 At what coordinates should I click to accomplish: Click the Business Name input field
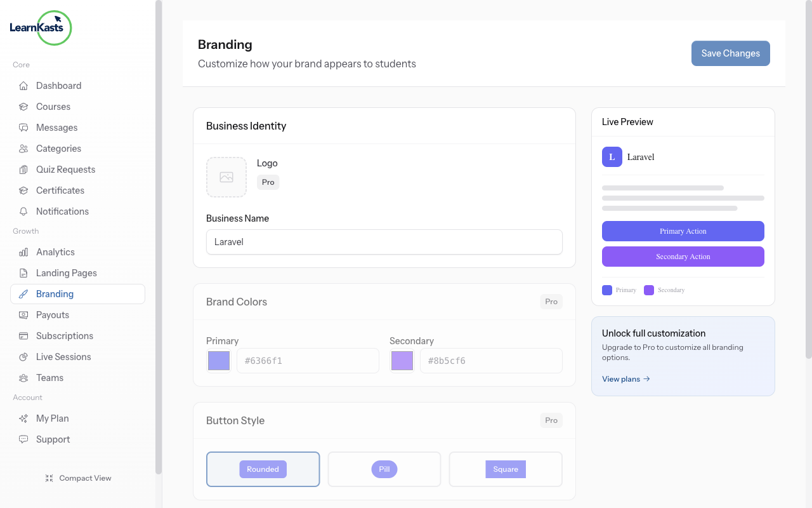[x=384, y=242]
